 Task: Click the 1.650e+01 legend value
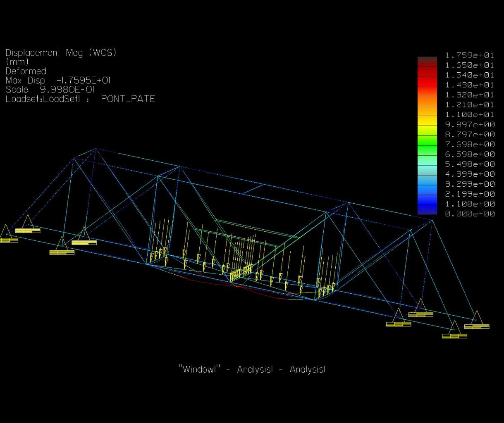pos(470,65)
